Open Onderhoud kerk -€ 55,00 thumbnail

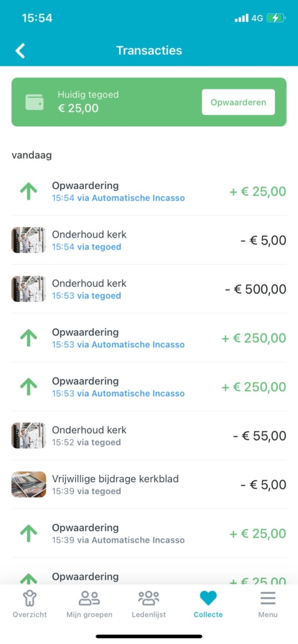click(28, 435)
